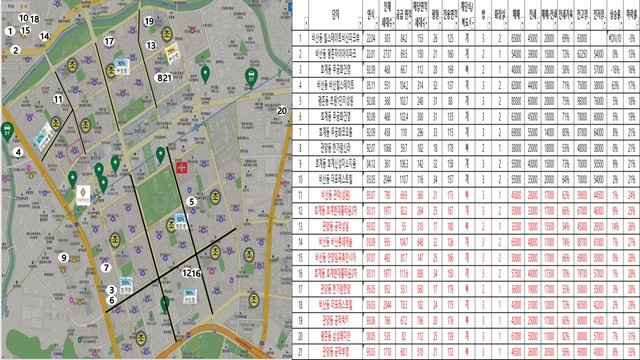Click the Starbucks DT pin near map marker 20
Image resolution: width=640 pixels, height=360 pixels.
tap(251, 78)
